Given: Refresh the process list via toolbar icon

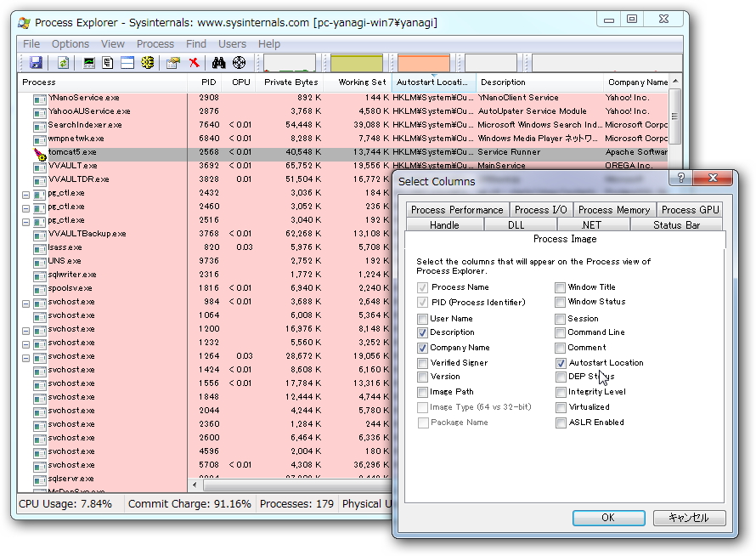Looking at the screenshot, I should 64,62.
